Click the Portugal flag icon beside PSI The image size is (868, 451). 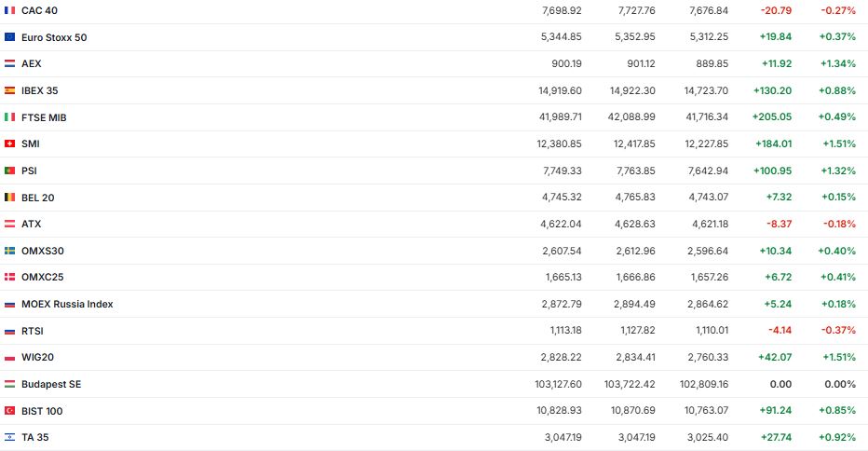tap(9, 171)
